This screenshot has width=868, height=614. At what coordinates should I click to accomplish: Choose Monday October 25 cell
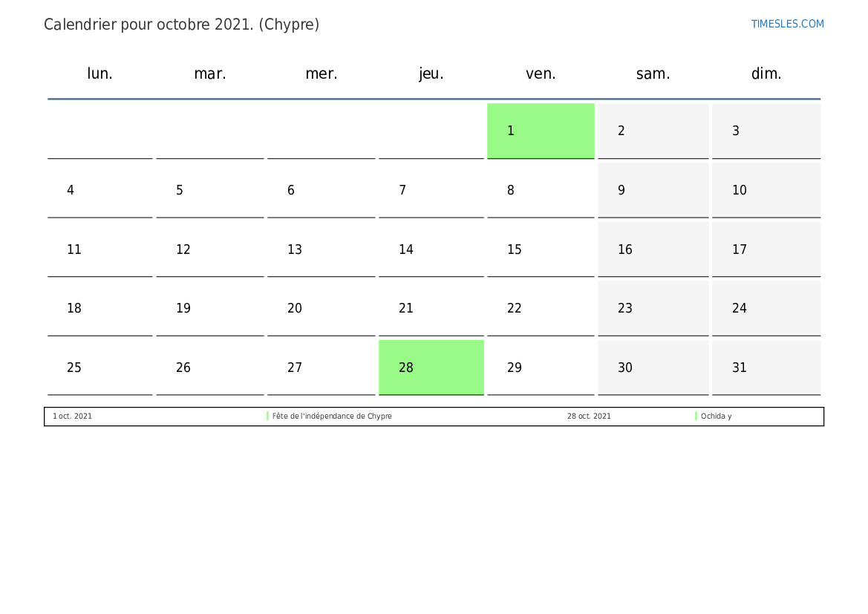tap(100, 368)
